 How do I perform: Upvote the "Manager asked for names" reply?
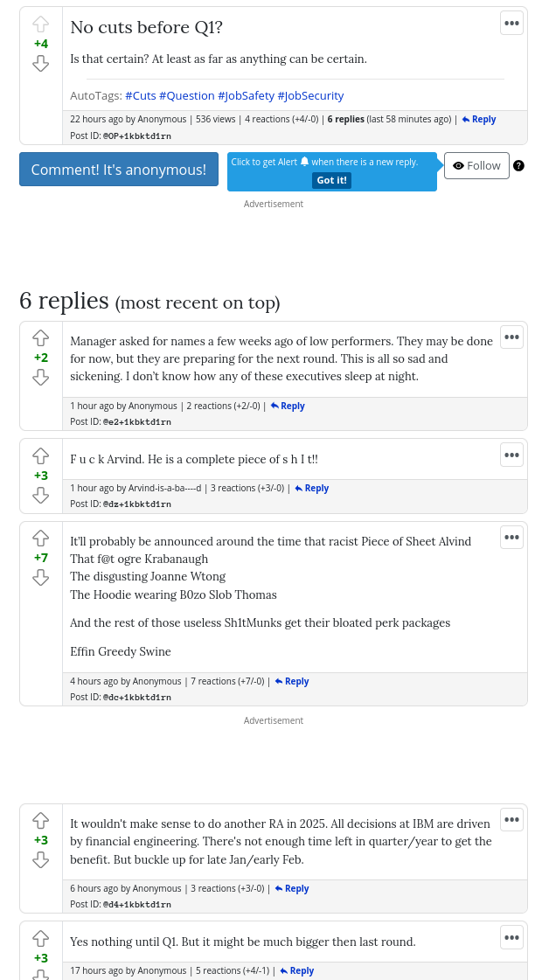[40, 338]
